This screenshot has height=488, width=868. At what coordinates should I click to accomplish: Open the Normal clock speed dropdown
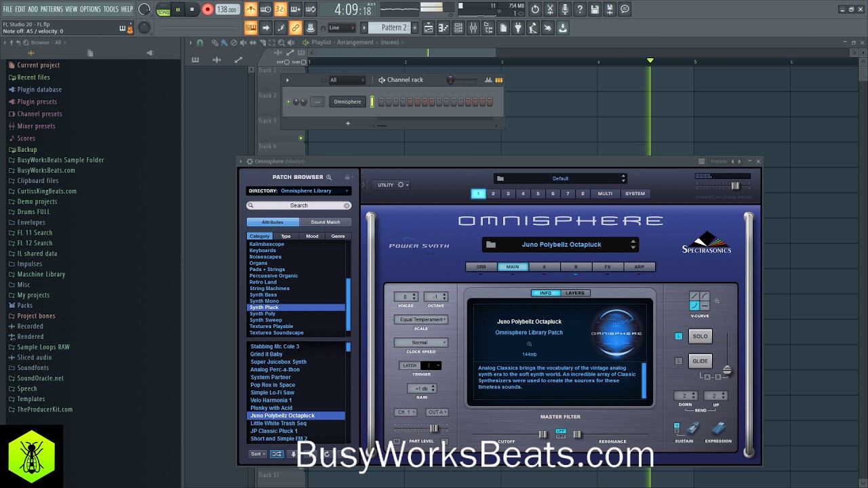point(420,342)
